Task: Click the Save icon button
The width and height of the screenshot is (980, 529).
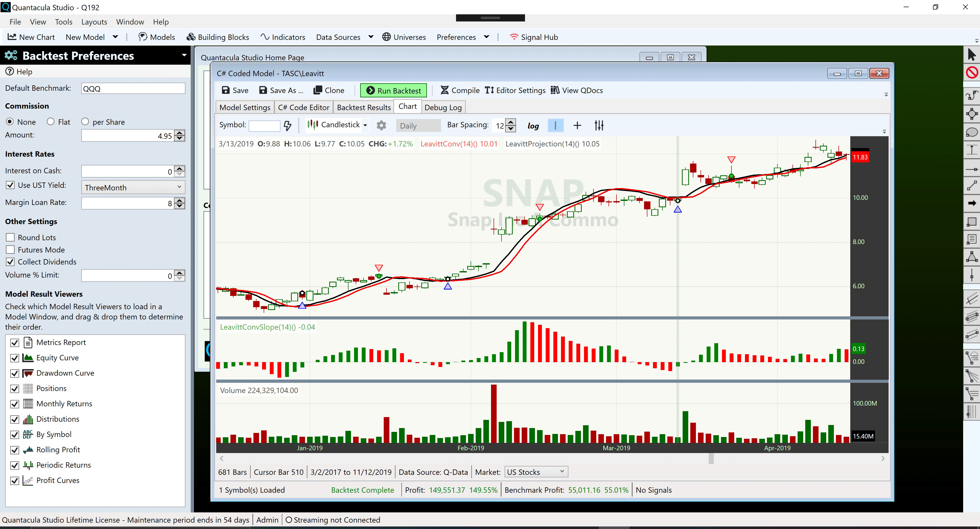Action: 235,90
